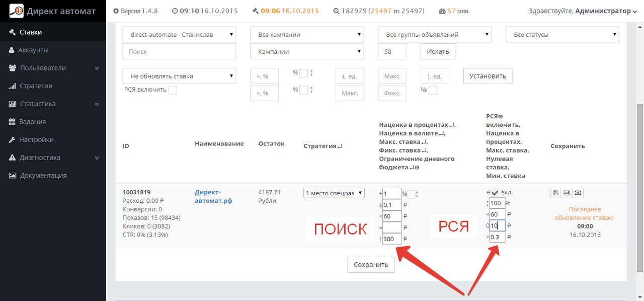Uncheck the РСЯ вкл. checkbox in the campaign row
Viewport: 644px width, 301px height.
pos(495,193)
